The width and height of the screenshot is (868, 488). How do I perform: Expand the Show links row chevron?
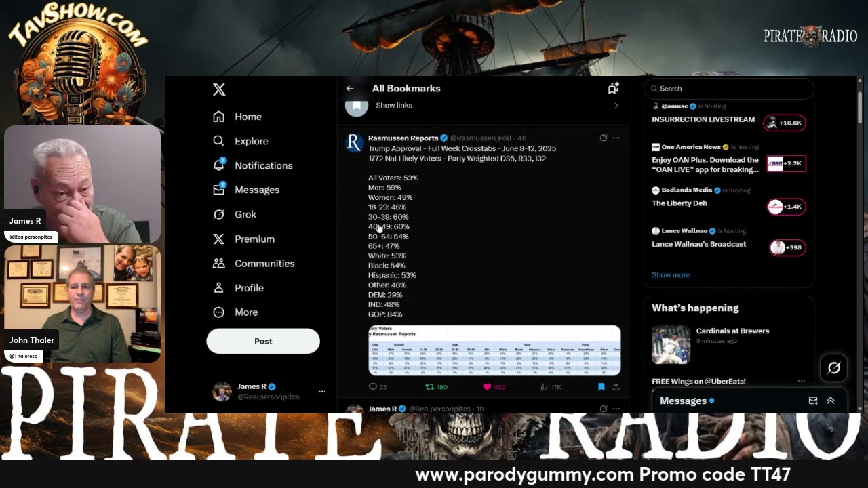click(x=616, y=105)
